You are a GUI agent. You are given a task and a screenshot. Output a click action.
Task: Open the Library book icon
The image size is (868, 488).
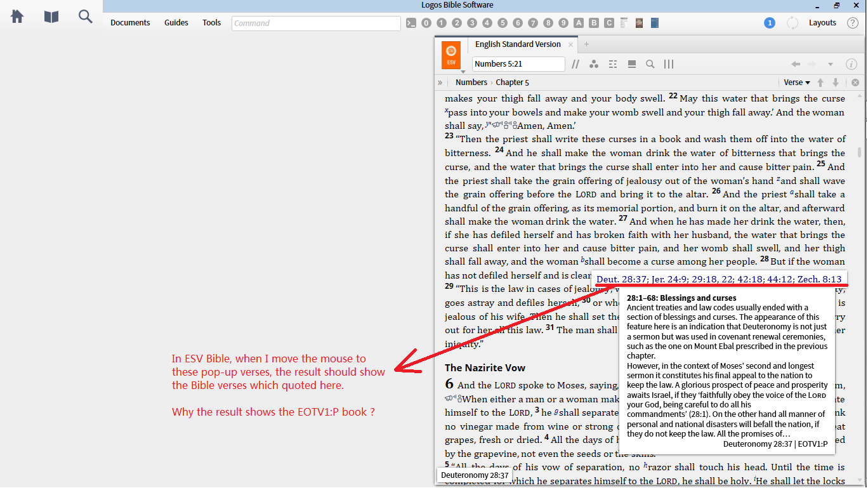pos(51,16)
